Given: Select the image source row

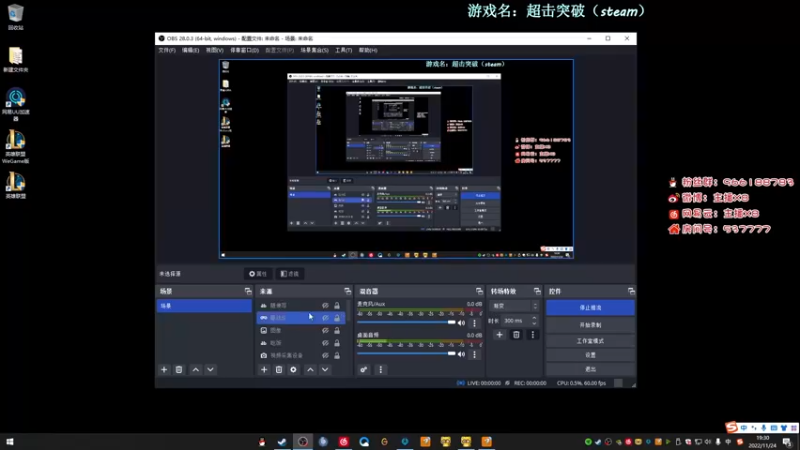Looking at the screenshot, I should click(301, 330).
